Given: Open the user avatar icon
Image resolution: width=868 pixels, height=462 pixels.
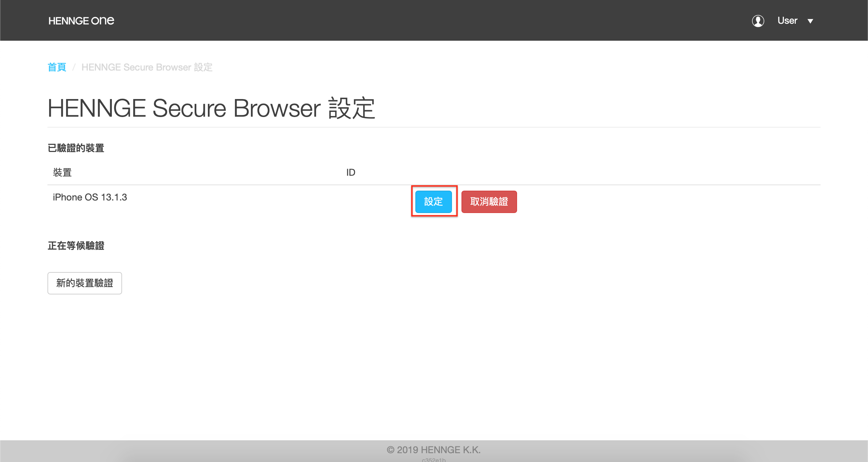Looking at the screenshot, I should pos(758,21).
